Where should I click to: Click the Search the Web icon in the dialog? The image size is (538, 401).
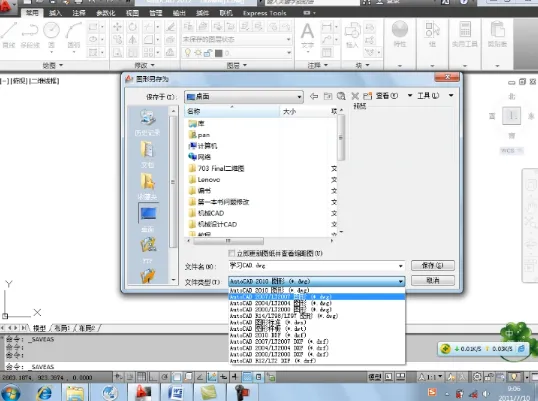click(341, 96)
